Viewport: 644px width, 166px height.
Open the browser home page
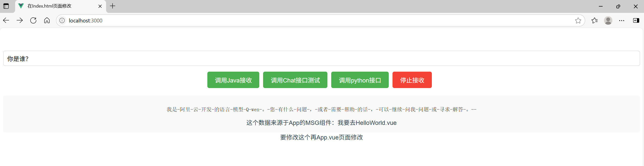click(47, 20)
